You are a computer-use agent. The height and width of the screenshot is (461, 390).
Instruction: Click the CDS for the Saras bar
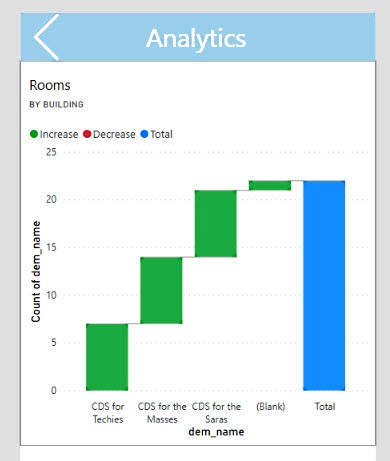[x=216, y=223]
